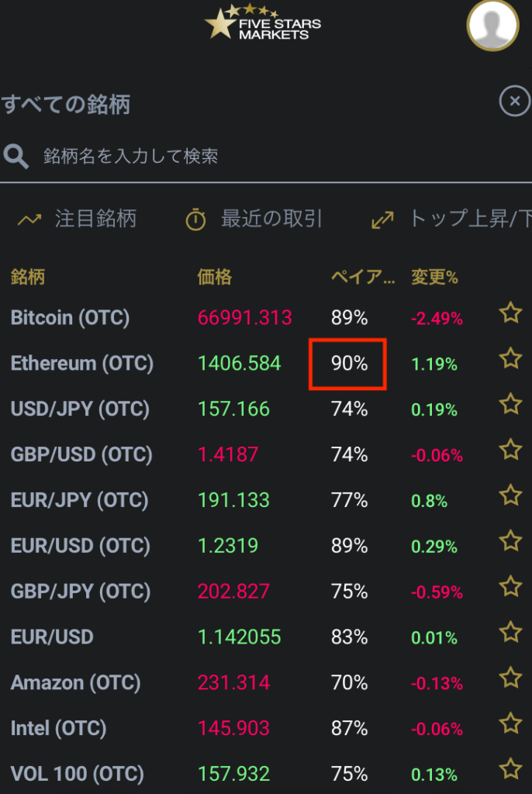Sort by the 変更% column header
Viewport: 532px width, 794px height.
click(434, 277)
